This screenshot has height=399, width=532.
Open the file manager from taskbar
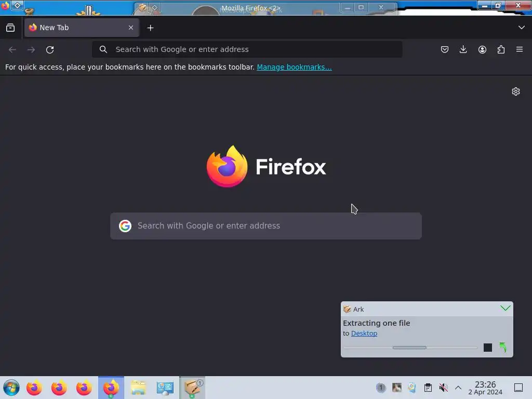click(138, 388)
